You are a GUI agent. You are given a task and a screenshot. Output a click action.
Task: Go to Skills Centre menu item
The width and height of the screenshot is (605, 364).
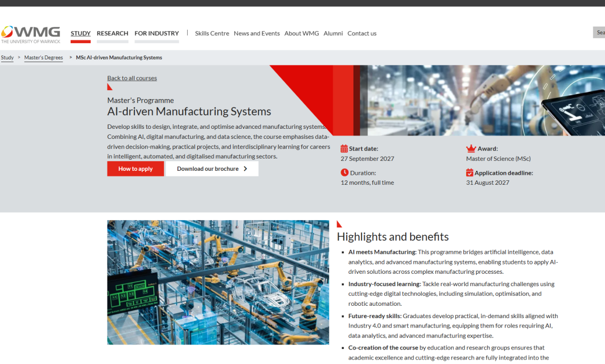tap(212, 33)
